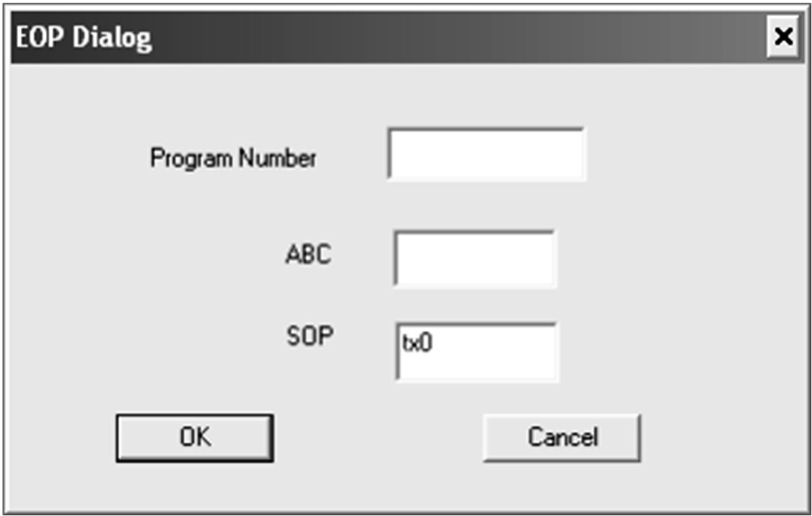
Task: Confirm the dialog entries with OK
Action: pos(195,438)
